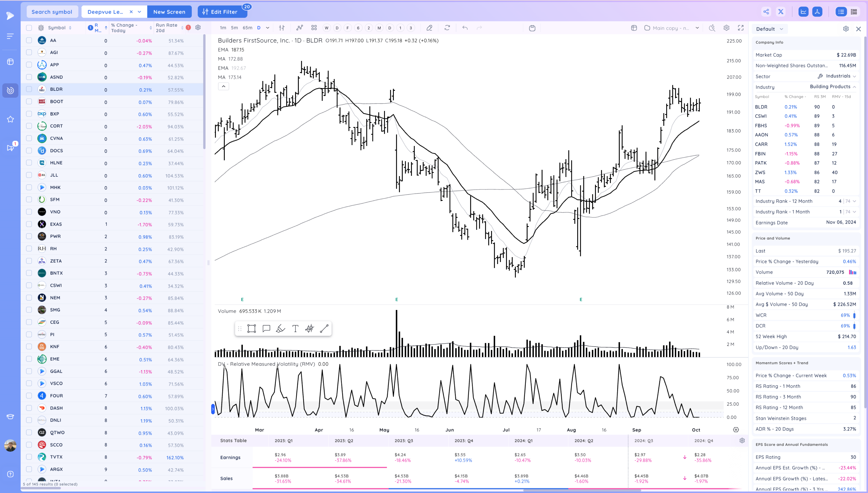
Task: Toggle fullscreen chart mode
Action: click(740, 28)
